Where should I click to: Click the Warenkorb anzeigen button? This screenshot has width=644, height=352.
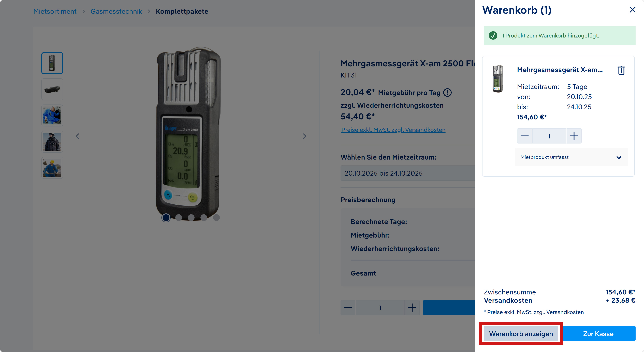(x=521, y=334)
